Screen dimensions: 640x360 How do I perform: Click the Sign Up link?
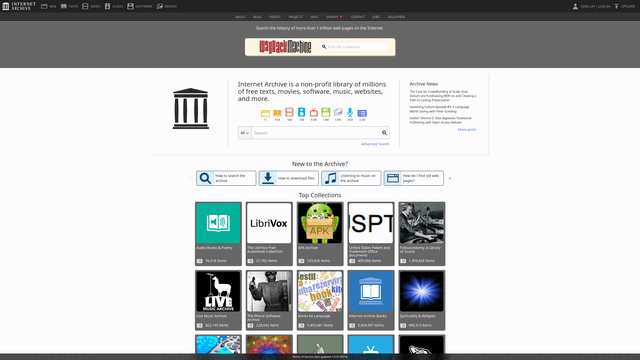tap(587, 7)
